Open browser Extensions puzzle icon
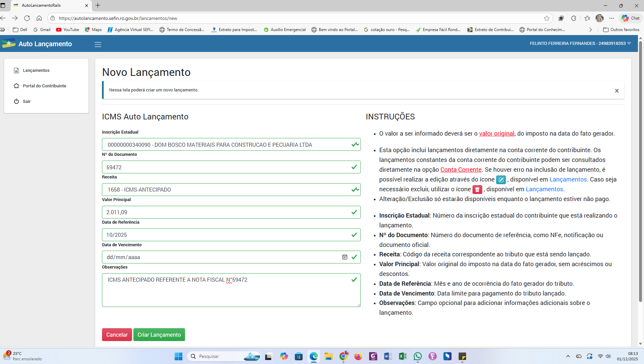The image size is (644, 364). (x=573, y=18)
